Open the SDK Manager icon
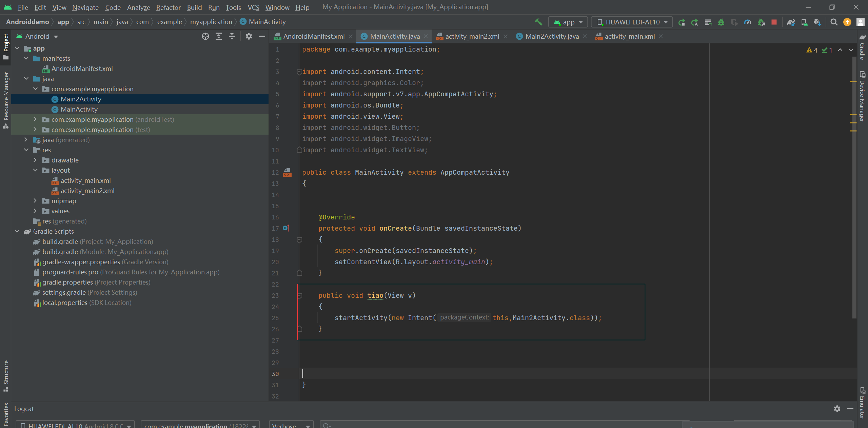The width and height of the screenshot is (868, 428). tap(817, 22)
